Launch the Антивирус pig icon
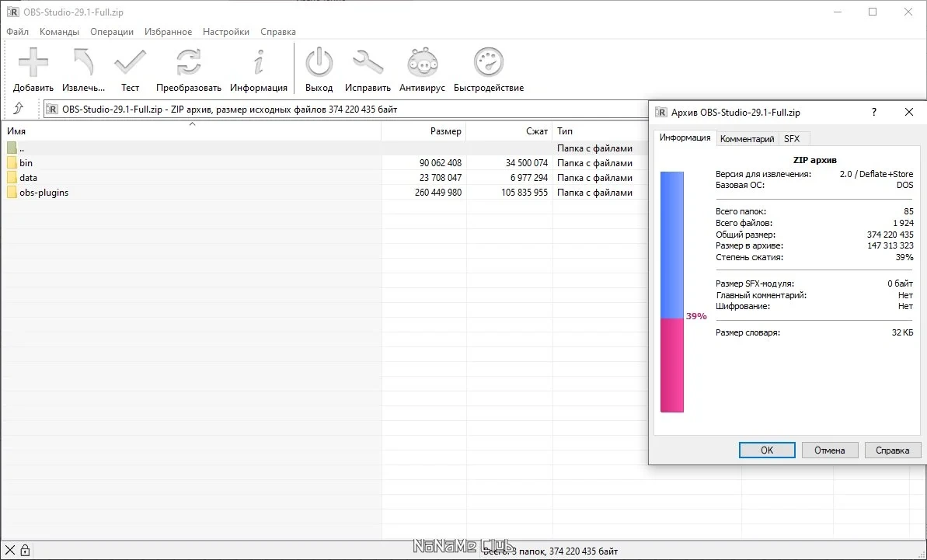Image resolution: width=927 pixels, height=560 pixels. (422, 63)
